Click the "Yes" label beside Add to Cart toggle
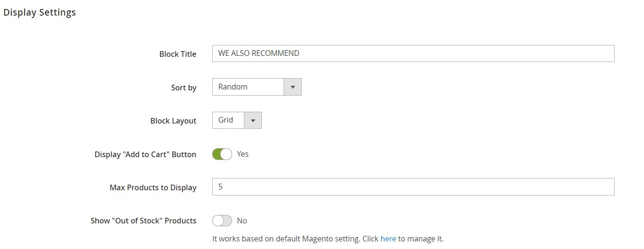 point(242,154)
